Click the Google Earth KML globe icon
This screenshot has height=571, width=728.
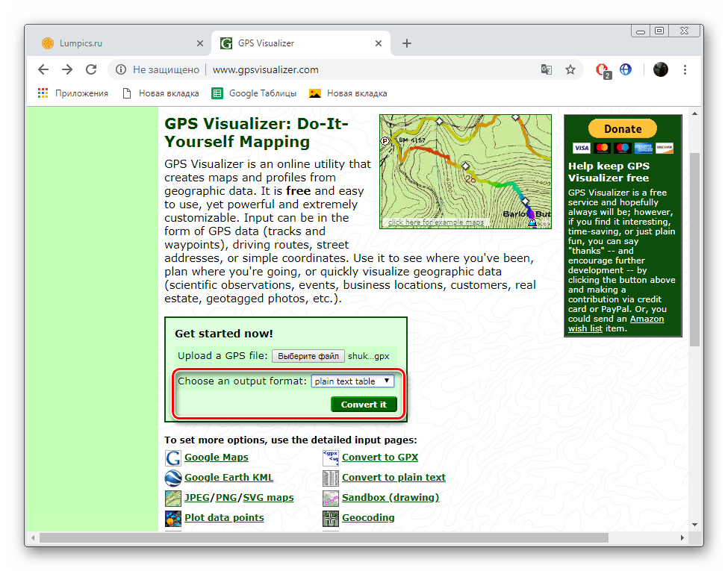(173, 478)
